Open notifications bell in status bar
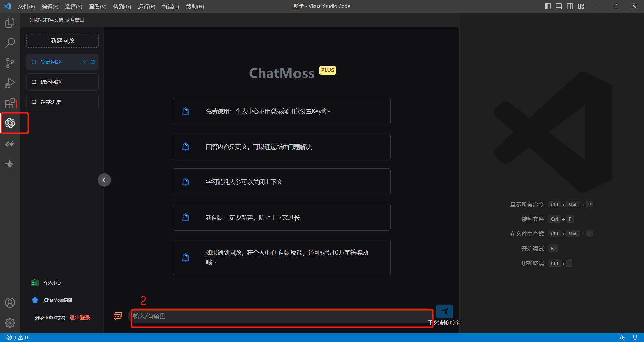644x342 pixels. (x=635, y=337)
